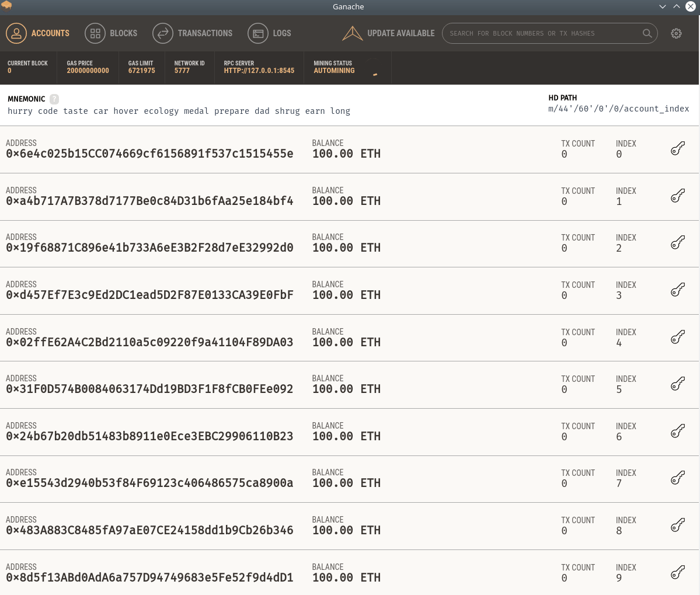This screenshot has width=700, height=595.
Task: Click the key icon for account index 5
Action: (x=677, y=384)
